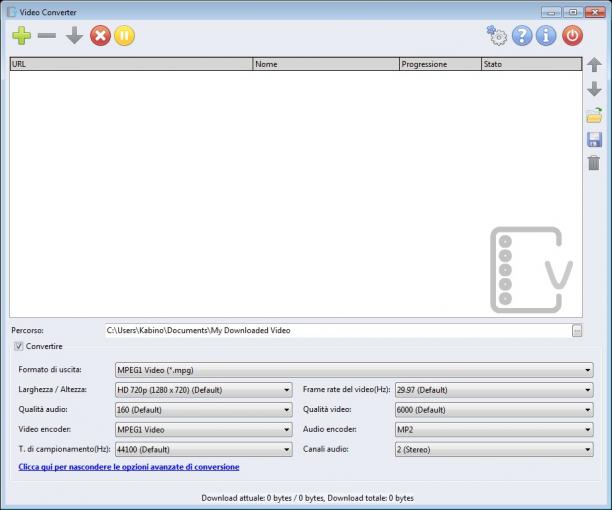Maximize the Video Converter window
The width and height of the screenshot is (612, 510).
pyautogui.click(x=573, y=12)
